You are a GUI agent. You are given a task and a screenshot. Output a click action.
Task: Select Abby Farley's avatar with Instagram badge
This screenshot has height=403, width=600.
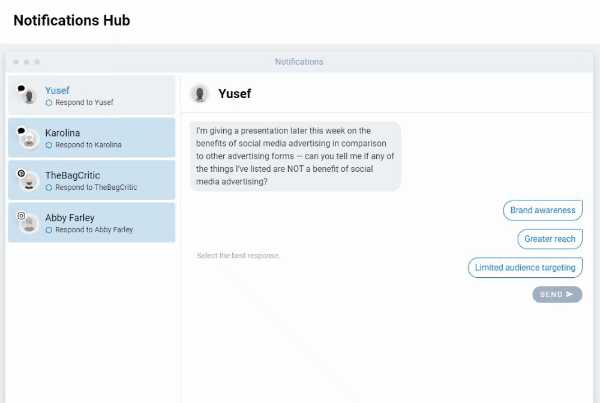[x=29, y=224]
